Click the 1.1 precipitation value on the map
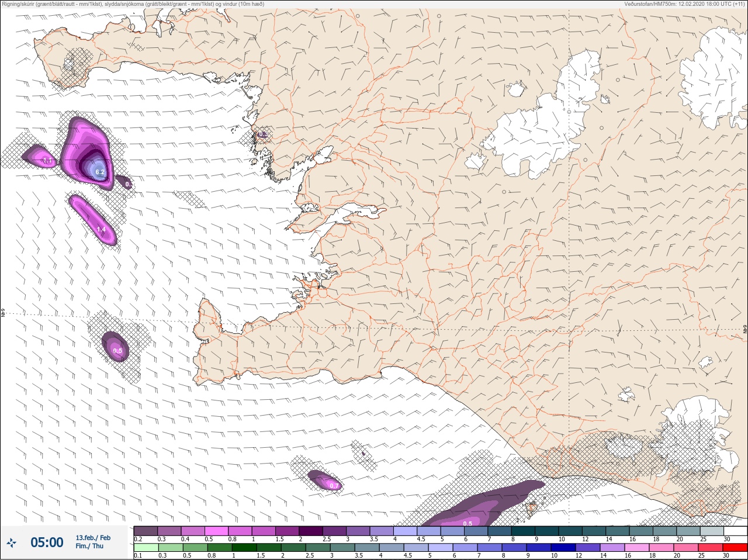 coord(47,160)
